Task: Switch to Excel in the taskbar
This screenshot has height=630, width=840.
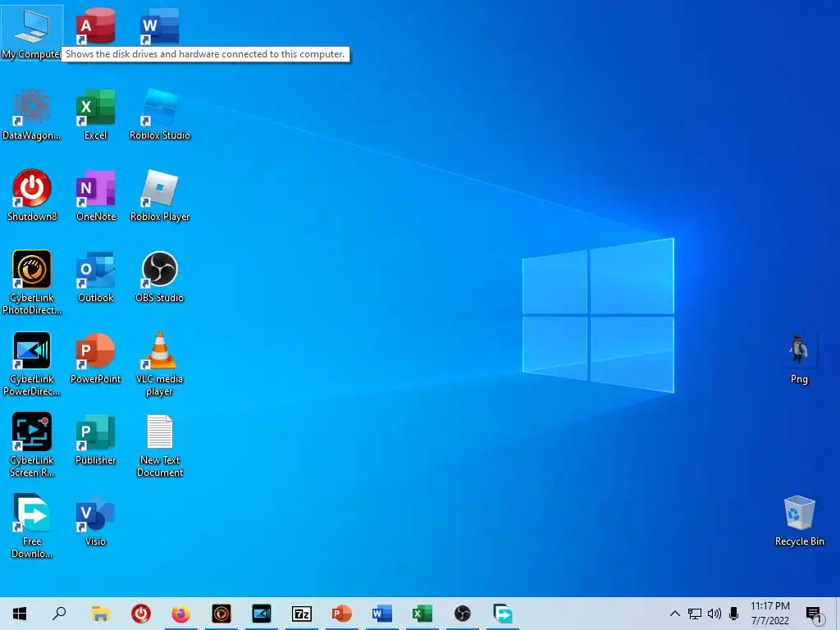Action: pos(422,614)
